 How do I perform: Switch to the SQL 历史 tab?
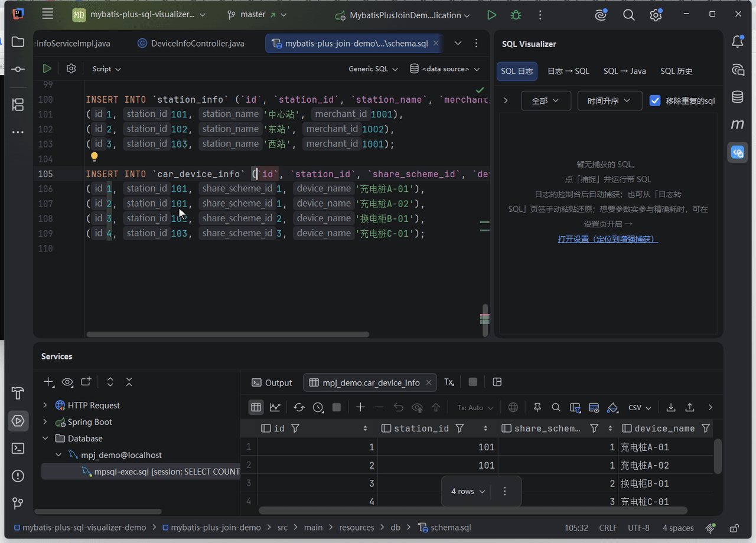click(676, 71)
